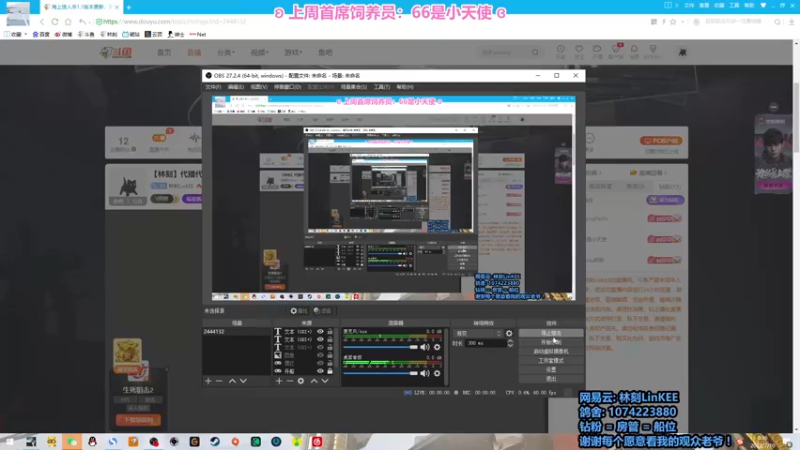The image size is (800, 450).
Task: Click the browser address bar URL
Action: click(175, 21)
